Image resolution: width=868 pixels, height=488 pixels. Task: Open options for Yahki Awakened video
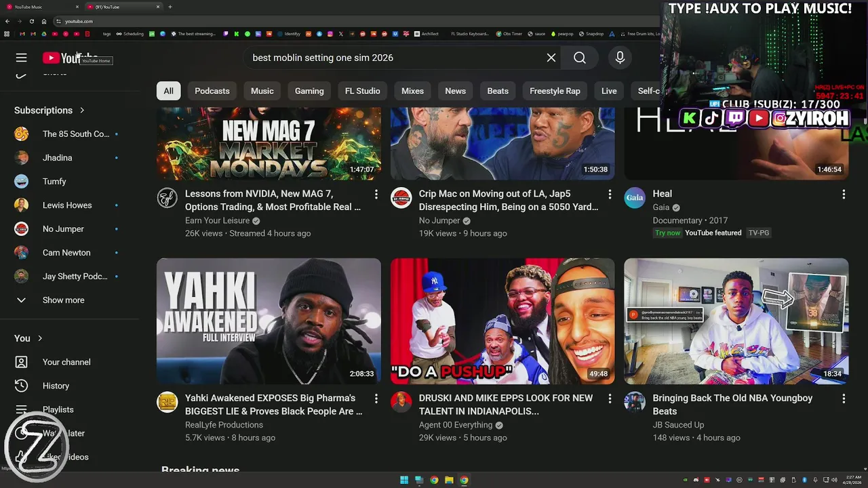click(x=376, y=399)
